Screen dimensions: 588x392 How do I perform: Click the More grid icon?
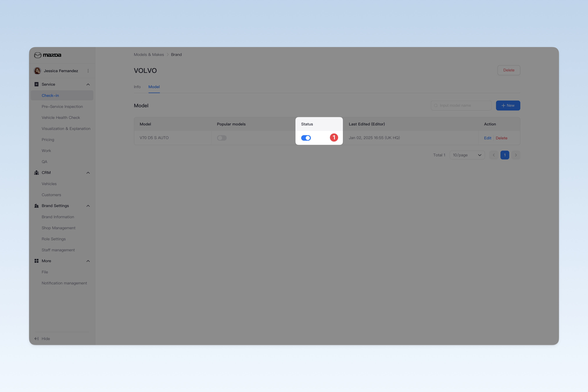pyautogui.click(x=36, y=261)
